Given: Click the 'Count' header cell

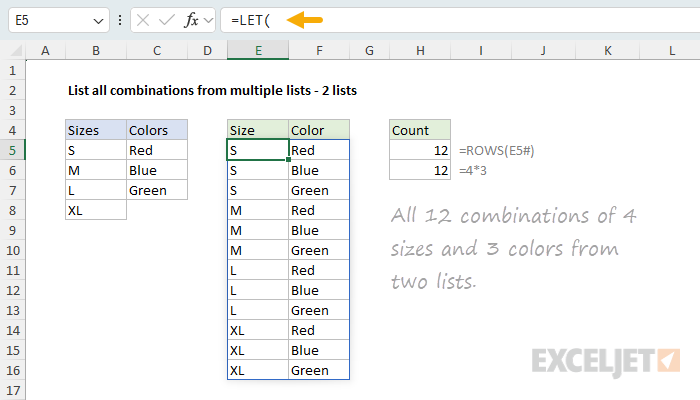Looking at the screenshot, I should (x=420, y=130).
